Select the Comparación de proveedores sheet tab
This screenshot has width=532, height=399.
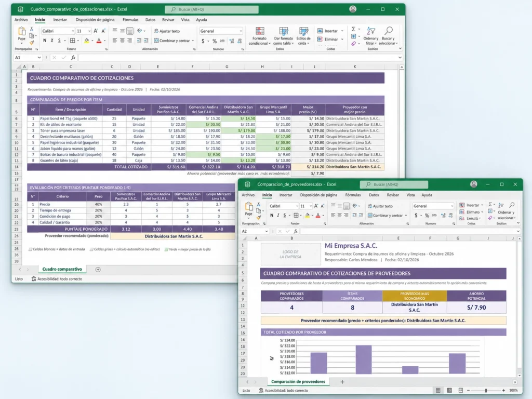pos(298,382)
